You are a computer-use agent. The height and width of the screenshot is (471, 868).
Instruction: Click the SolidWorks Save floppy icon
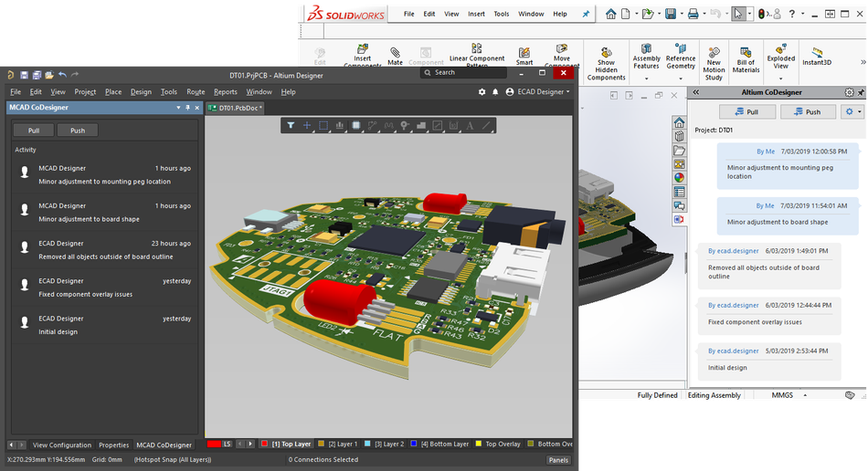point(671,14)
